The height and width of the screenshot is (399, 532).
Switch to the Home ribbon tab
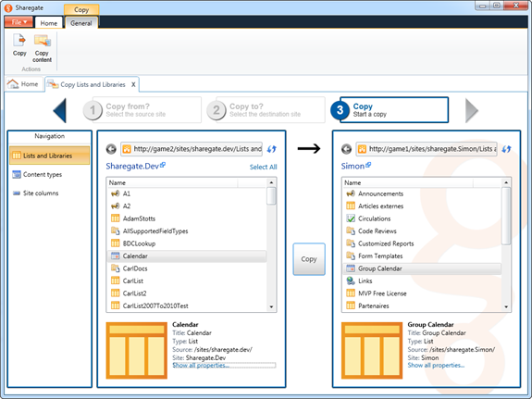pos(48,23)
